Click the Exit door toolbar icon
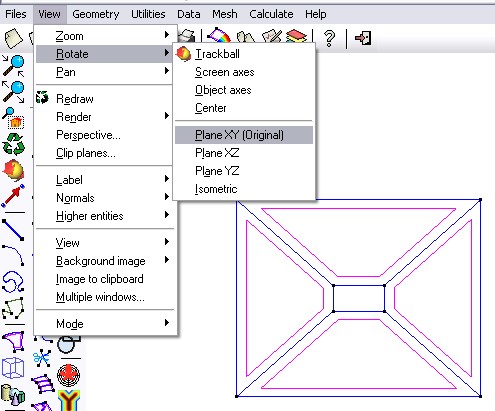The height and width of the screenshot is (411, 495). click(x=363, y=38)
